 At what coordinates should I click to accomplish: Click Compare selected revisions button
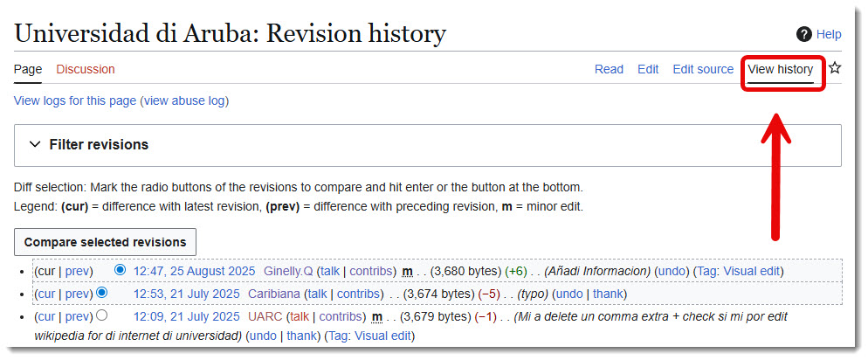(x=105, y=242)
